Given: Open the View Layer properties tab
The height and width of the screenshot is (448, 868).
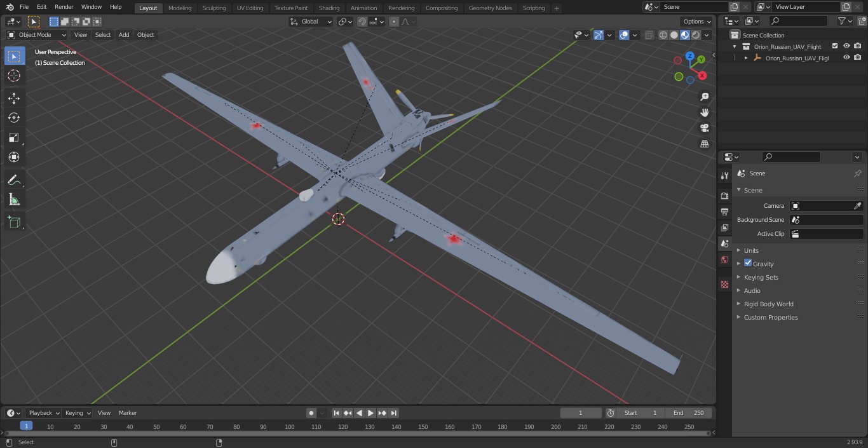Looking at the screenshot, I should click(x=724, y=227).
